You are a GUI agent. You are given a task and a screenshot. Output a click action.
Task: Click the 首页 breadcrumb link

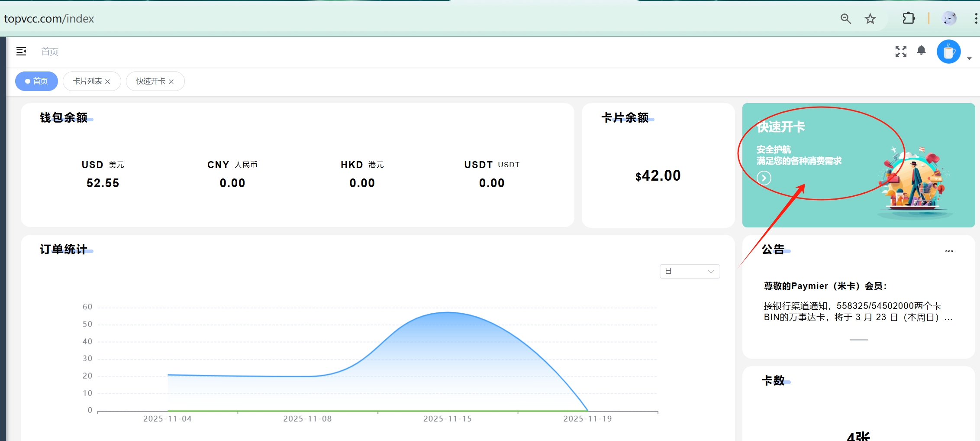[x=50, y=52]
